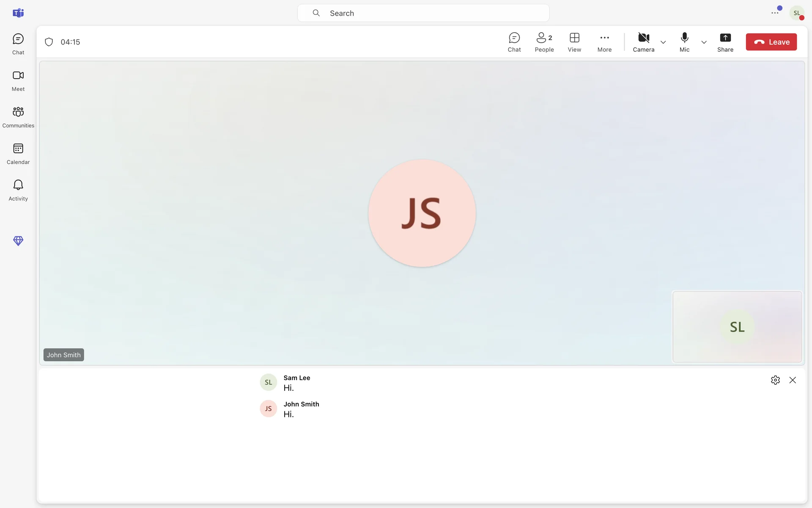
Task: Turn on the camera
Action: coord(643,42)
